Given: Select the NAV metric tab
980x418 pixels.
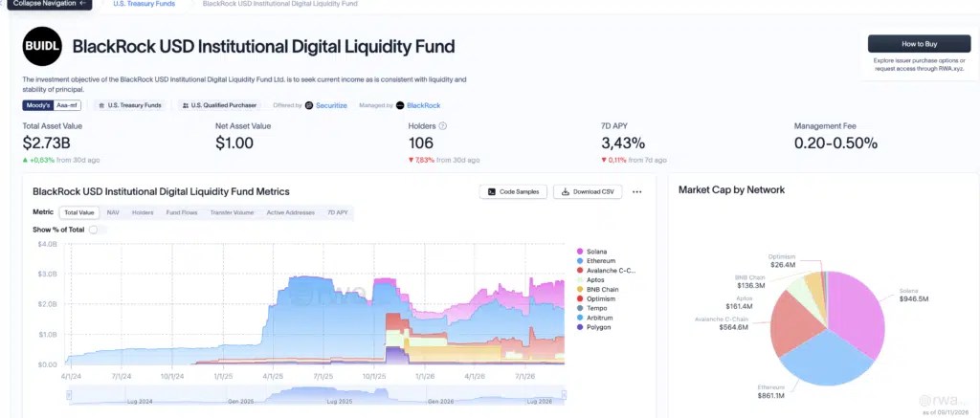Looking at the screenshot, I should click(x=113, y=212).
